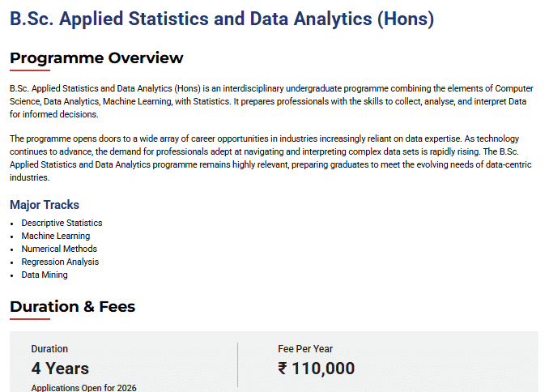Click the vertical divider between Duration and Fee
The width and height of the screenshot is (549, 392).
pyautogui.click(x=237, y=364)
